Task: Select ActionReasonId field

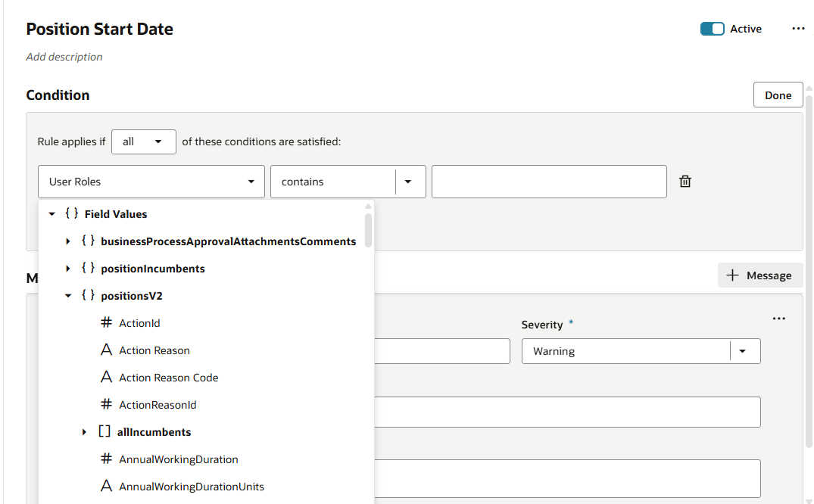Action: click(157, 405)
